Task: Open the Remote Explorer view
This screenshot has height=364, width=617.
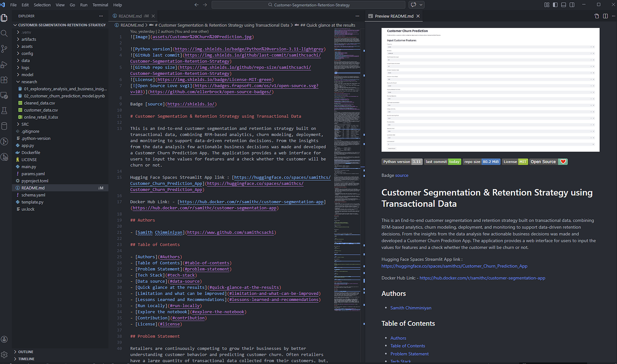Action: point(4,95)
